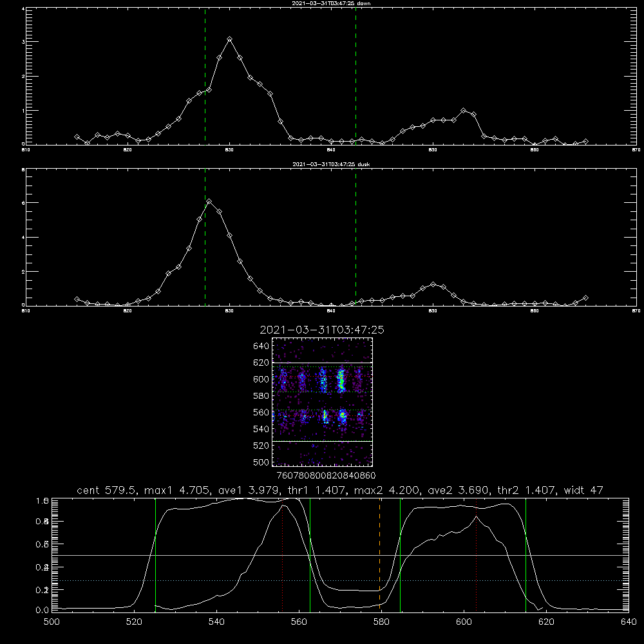Click the solid green line near 615
The image size is (644, 644).
point(526,554)
